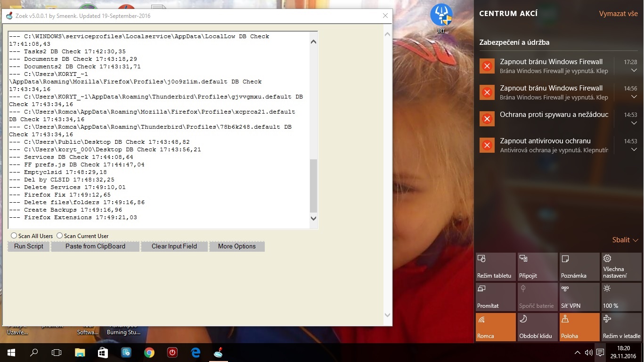Toggle the Poloha location tile
Image resolution: width=644 pixels, height=362 pixels.
click(x=579, y=327)
